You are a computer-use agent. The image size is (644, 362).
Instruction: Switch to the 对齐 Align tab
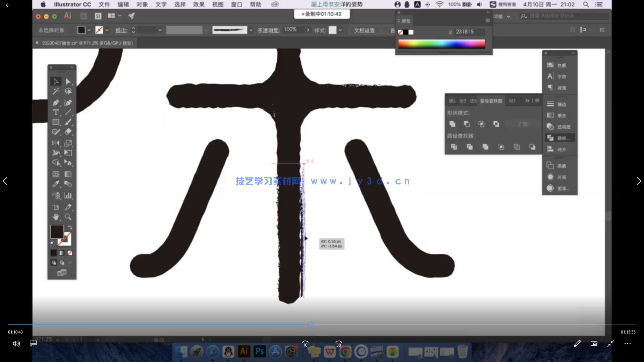[513, 101]
